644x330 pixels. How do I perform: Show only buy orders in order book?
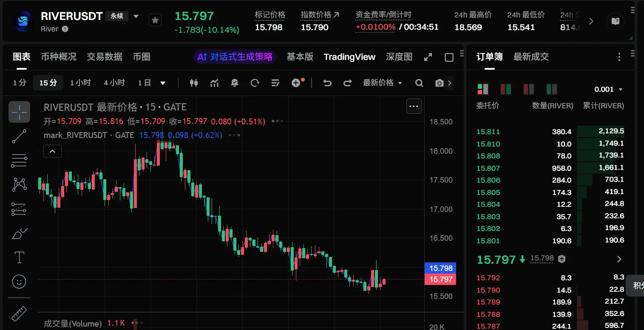(552, 89)
